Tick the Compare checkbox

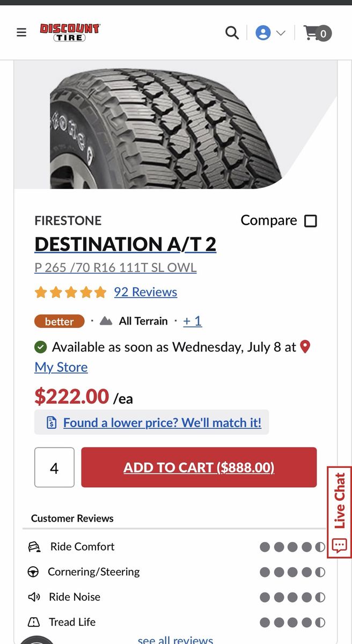(311, 221)
